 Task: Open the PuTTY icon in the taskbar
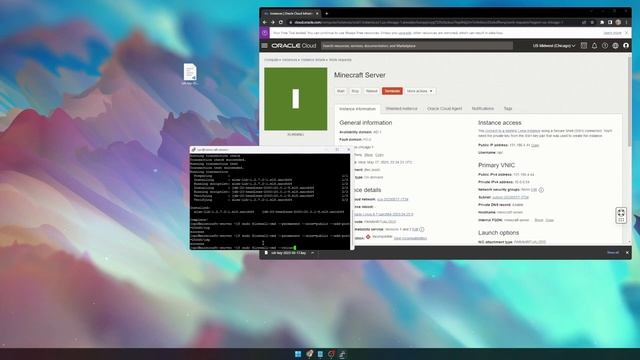point(342,354)
